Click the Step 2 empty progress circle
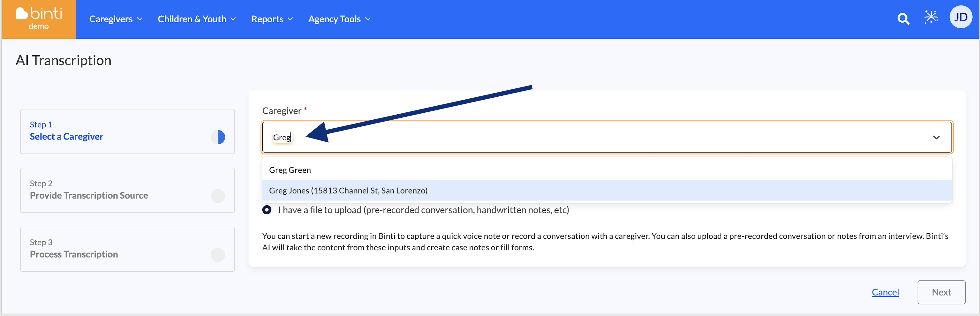This screenshot has height=316, width=980. pyautogui.click(x=218, y=196)
